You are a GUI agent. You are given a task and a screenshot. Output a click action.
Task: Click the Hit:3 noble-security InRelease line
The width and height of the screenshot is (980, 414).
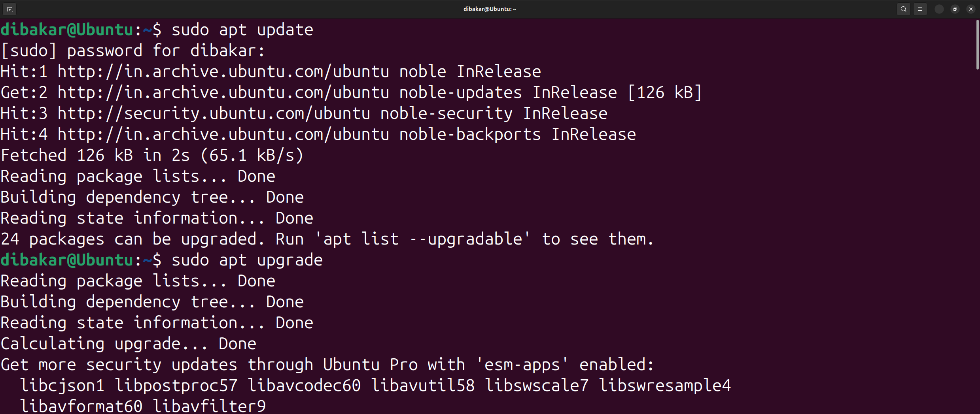(x=304, y=114)
